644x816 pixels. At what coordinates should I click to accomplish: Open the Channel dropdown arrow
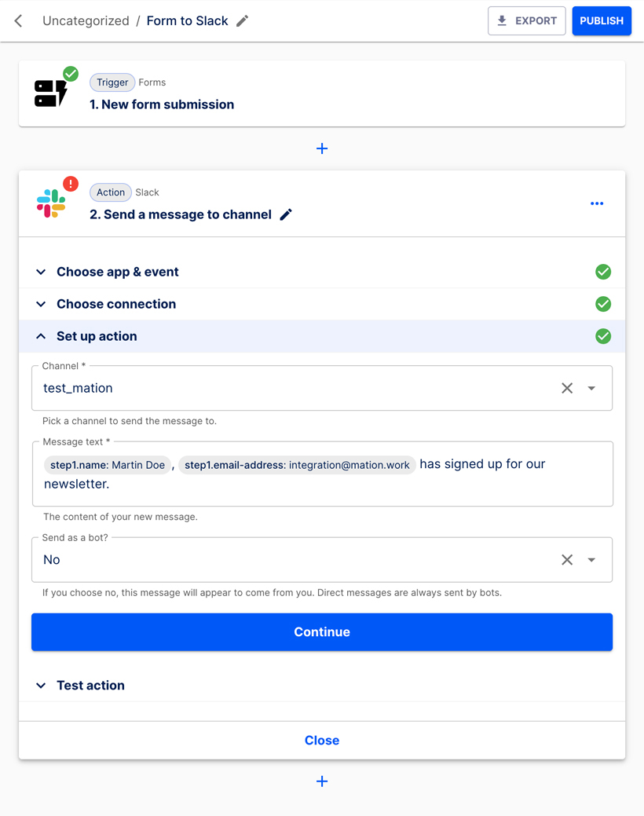pos(591,388)
